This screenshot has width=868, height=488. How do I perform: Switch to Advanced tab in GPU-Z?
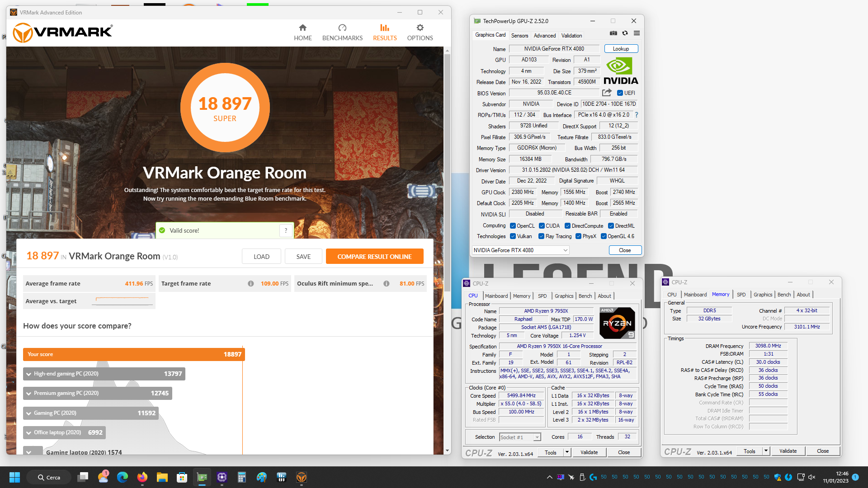tap(544, 36)
